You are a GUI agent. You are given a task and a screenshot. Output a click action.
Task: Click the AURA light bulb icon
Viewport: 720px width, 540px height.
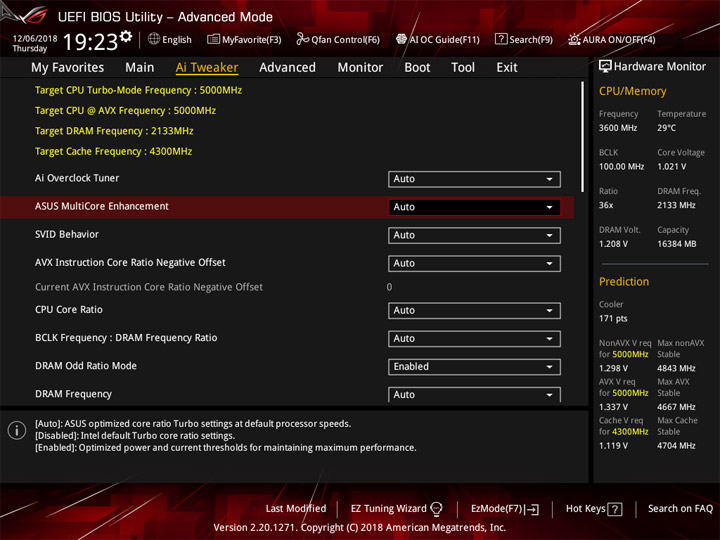click(x=574, y=39)
